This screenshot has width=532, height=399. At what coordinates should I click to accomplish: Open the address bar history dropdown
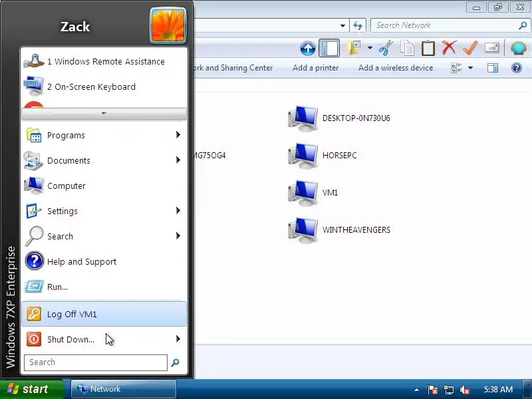(342, 26)
